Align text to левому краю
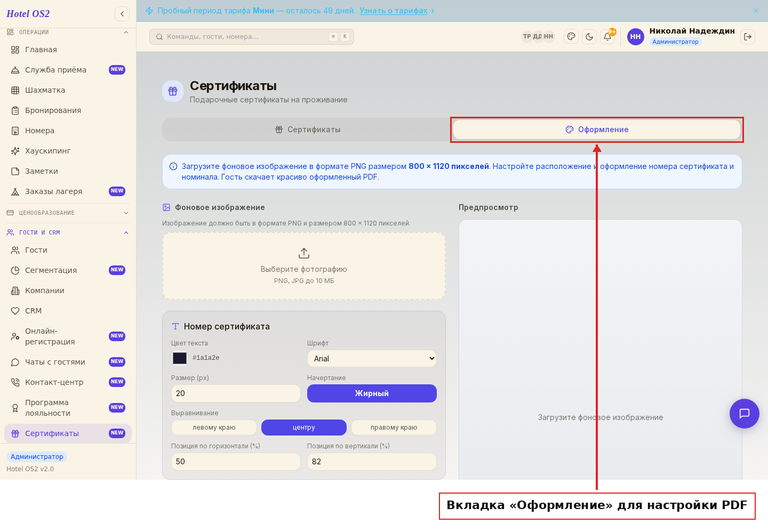This screenshot has width=768, height=532. (x=214, y=428)
